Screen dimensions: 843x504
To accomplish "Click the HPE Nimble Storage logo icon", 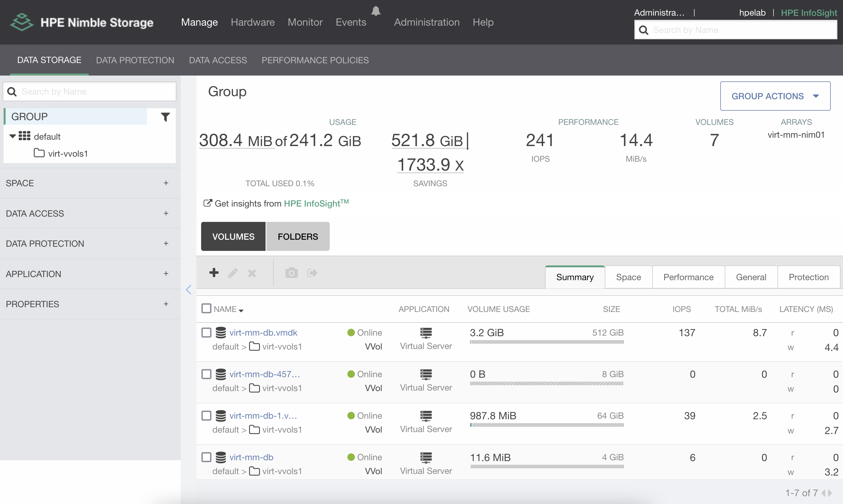I will [x=22, y=22].
